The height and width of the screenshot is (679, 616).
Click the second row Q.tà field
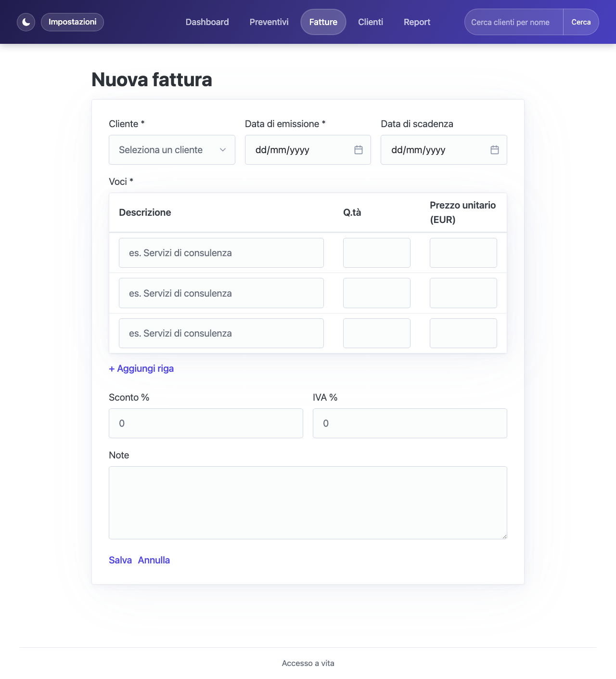[377, 293]
